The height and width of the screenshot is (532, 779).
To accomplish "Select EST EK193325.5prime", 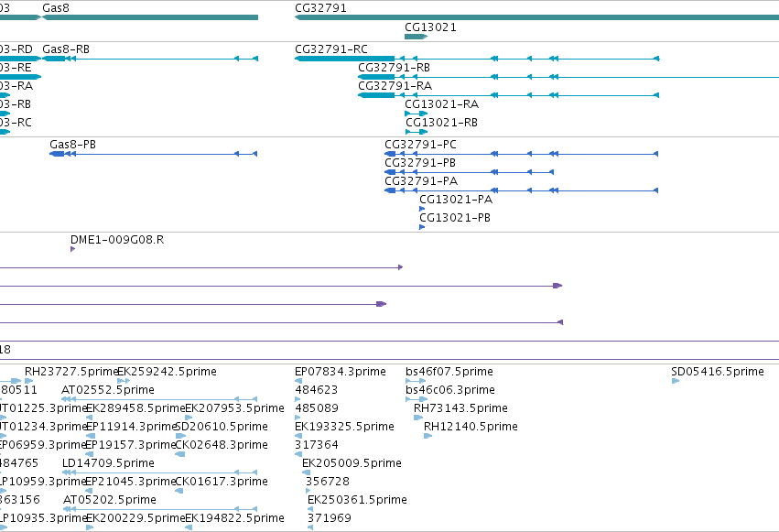I will (298, 436).
